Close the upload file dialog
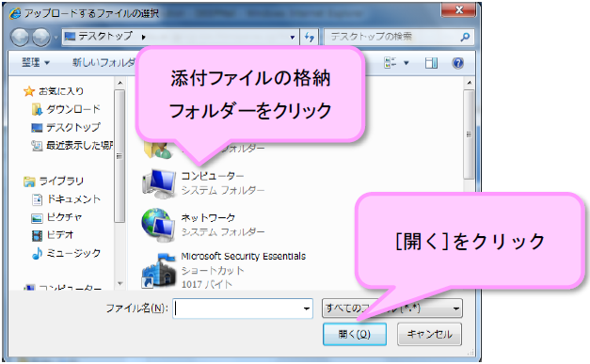The height and width of the screenshot is (364, 590). coord(458,9)
